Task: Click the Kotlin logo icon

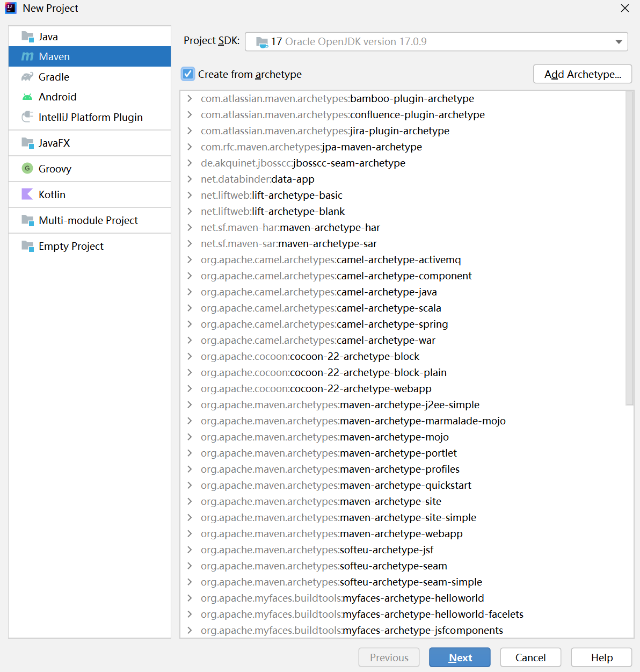Action: point(27,194)
